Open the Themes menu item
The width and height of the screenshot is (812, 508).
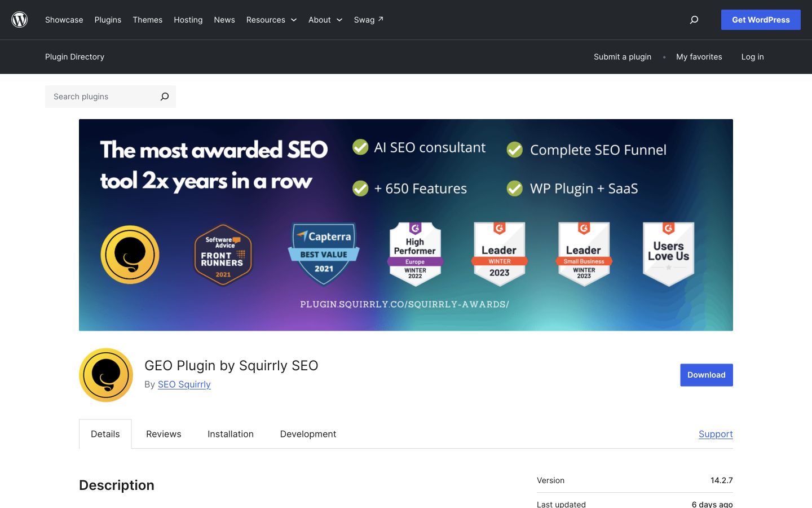click(148, 20)
